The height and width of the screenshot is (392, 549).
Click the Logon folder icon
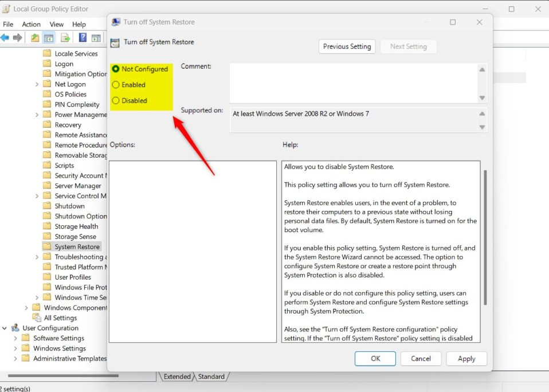pyautogui.click(x=47, y=64)
